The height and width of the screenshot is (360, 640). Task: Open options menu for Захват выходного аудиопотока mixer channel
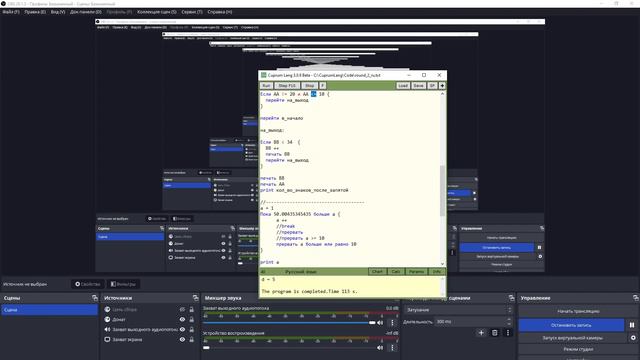coord(392,323)
